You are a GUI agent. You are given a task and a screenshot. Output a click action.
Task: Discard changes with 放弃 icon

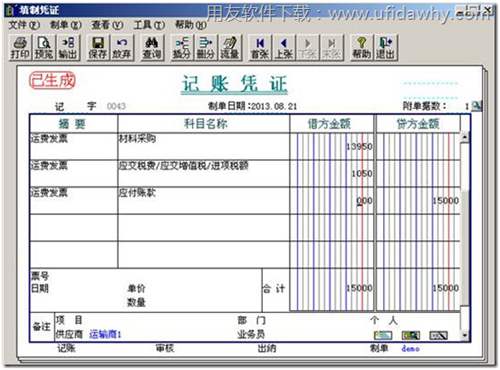[x=122, y=48]
